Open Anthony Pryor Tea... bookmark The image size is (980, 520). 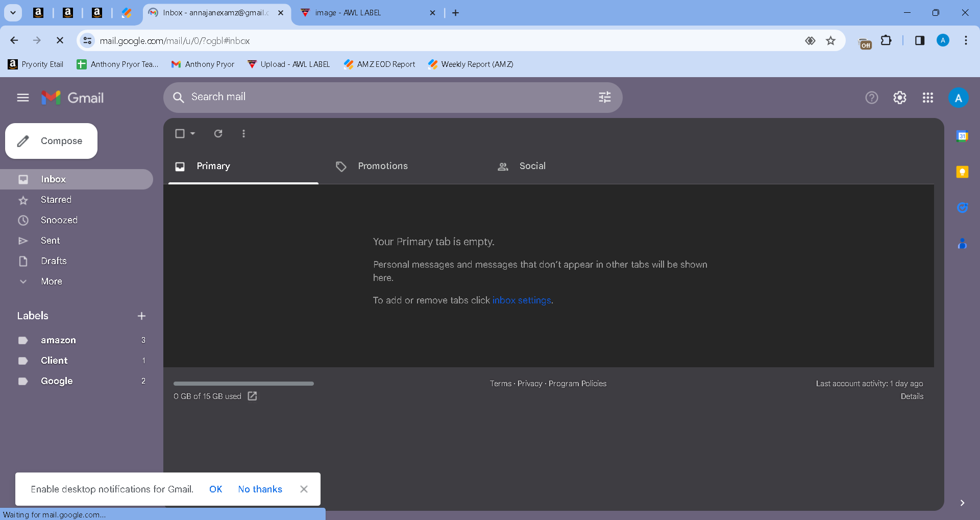[x=117, y=64]
